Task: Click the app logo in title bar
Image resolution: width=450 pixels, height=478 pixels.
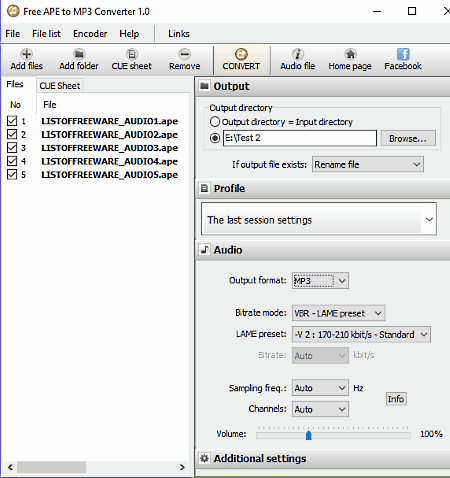Action: (x=13, y=11)
